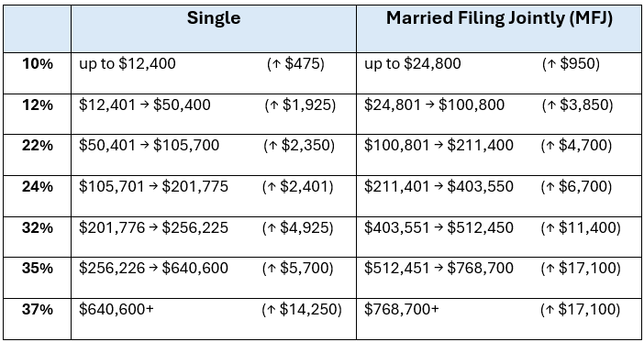Viewport: 644px width, 342px height.
Task: Click the $640,600+ Single cell text
Action: 116,309
